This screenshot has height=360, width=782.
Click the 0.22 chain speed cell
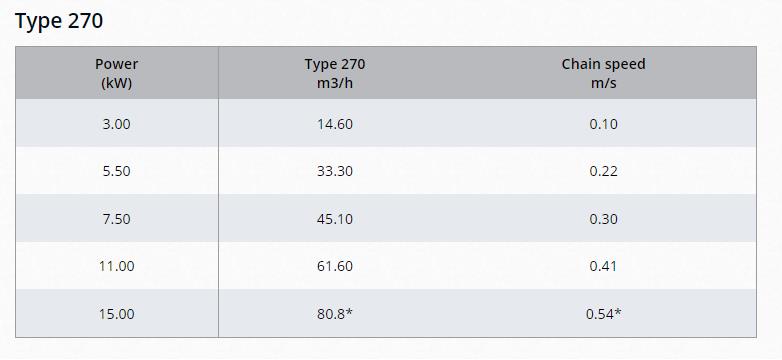pos(603,171)
